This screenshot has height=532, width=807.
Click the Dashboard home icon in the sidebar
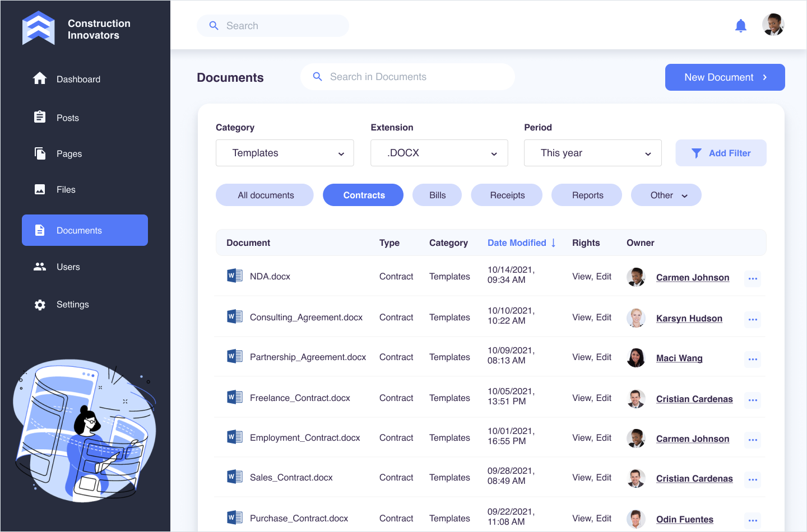[x=40, y=79]
